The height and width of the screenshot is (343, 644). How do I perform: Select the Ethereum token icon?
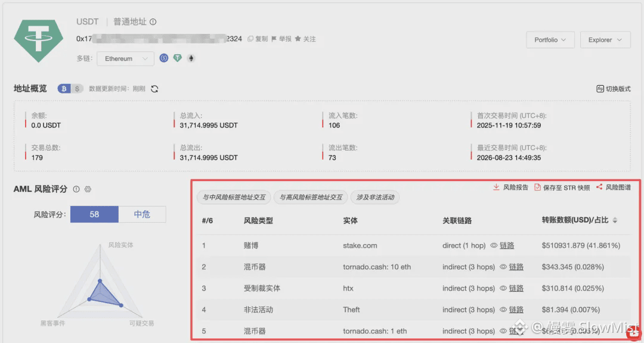coord(191,58)
